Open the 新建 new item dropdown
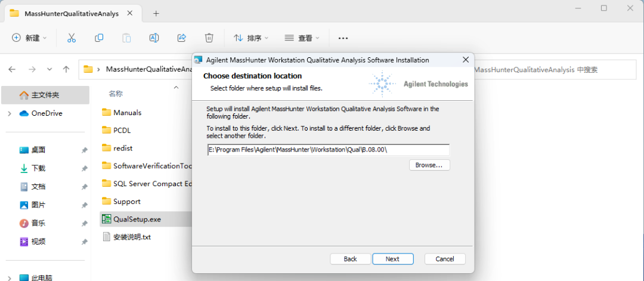Image resolution: width=644 pixels, height=281 pixels. coord(29,38)
